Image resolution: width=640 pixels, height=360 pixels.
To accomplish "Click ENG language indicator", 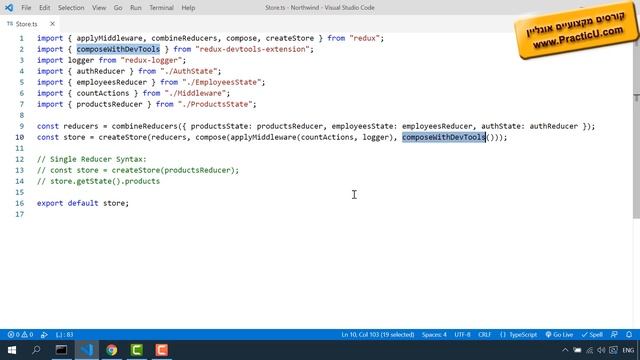I will coord(628,350).
